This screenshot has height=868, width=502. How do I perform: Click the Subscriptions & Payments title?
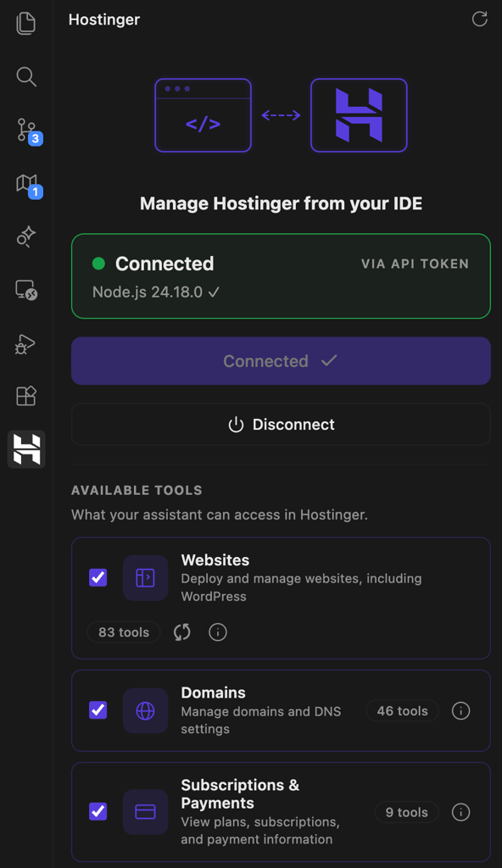[240, 793]
